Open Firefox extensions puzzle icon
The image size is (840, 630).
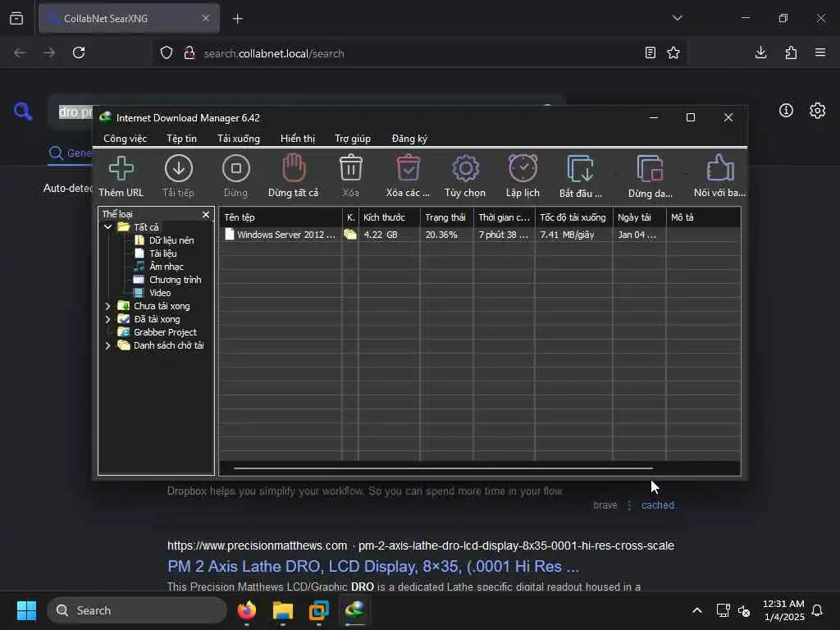pos(791,52)
